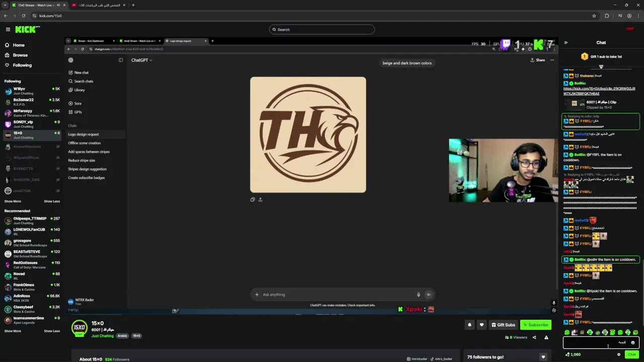Open SONDY_vip channel in sidebar
The height and width of the screenshot is (362, 644).
pos(32,124)
